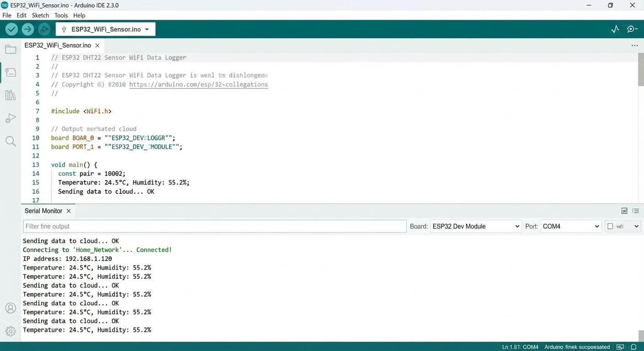Open Serial Monitor magnifier icon in toolbar
Image resolution: width=644 pixels, height=351 pixels.
(632, 29)
